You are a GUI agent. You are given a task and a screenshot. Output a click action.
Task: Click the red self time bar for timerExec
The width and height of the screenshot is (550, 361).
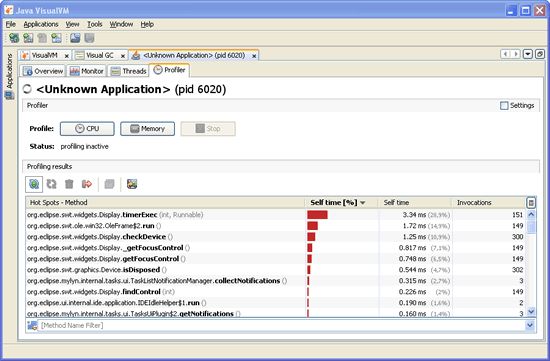click(317, 215)
